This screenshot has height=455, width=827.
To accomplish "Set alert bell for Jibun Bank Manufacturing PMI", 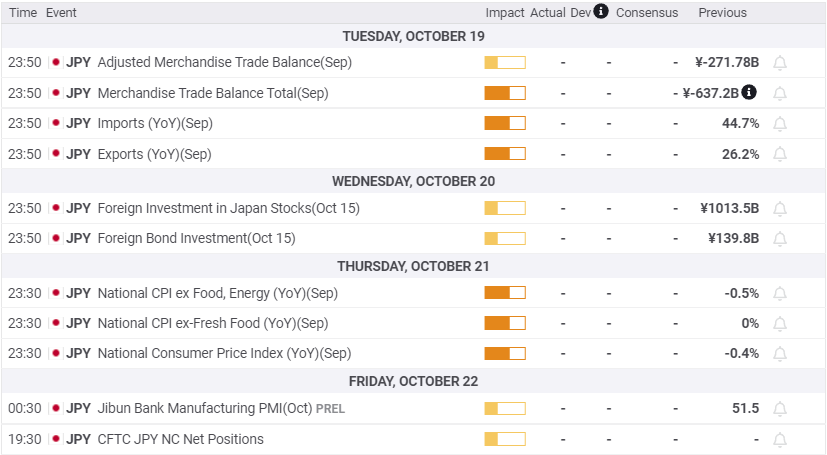I will pyautogui.click(x=780, y=409).
